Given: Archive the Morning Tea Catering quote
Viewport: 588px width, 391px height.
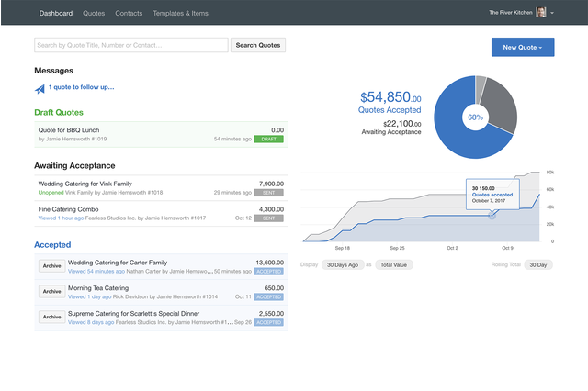Looking at the screenshot, I should (x=51, y=292).
